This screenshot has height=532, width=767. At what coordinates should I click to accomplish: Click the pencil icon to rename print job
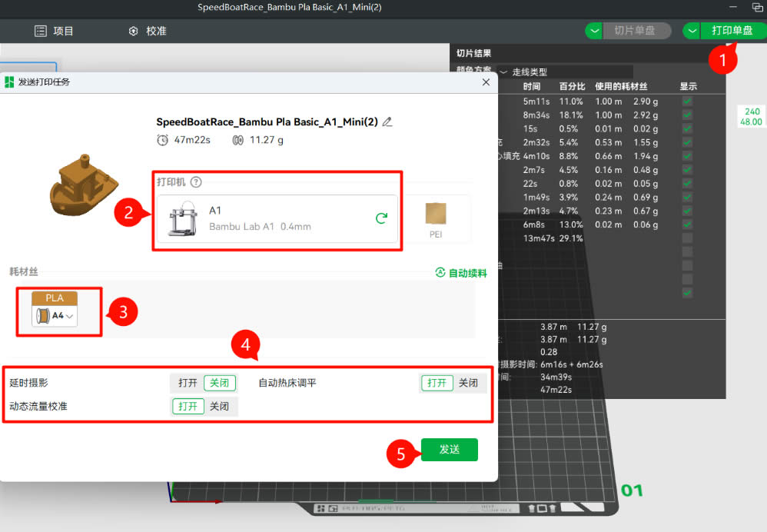(x=387, y=121)
